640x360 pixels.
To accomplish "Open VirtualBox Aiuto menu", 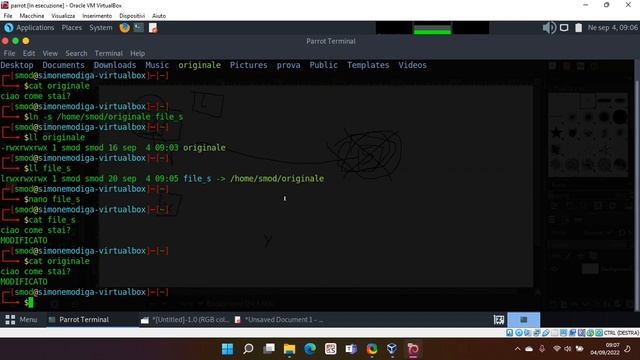I will pos(159,16).
